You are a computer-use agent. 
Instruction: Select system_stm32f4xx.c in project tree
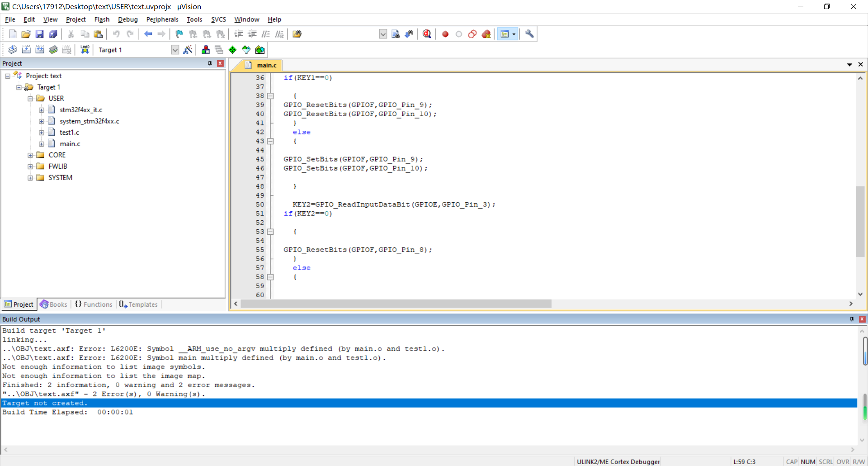click(90, 121)
